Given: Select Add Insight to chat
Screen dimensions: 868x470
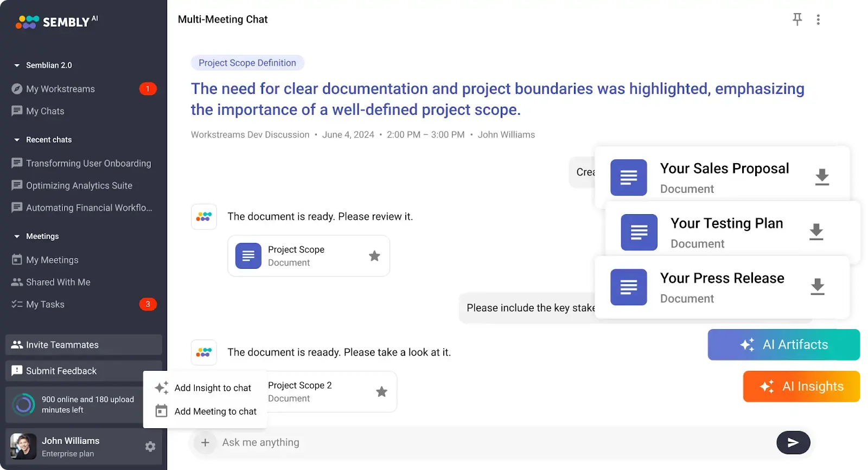Looking at the screenshot, I should click(212, 388).
